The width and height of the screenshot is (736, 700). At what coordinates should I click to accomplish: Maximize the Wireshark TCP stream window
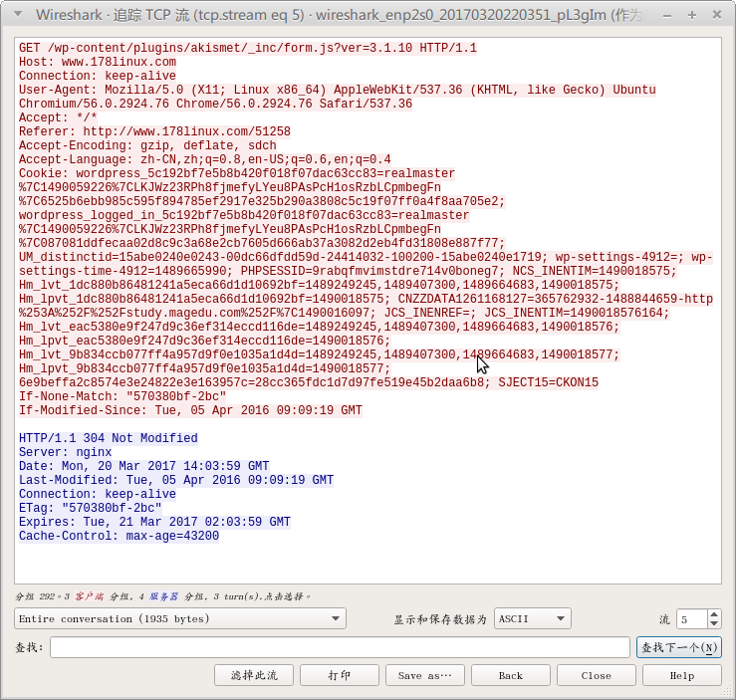coord(692,15)
